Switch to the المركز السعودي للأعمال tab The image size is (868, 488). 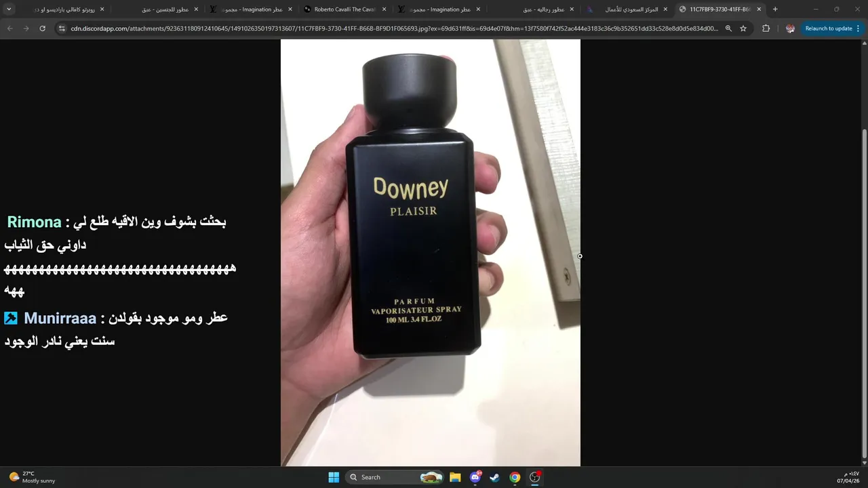627,9
